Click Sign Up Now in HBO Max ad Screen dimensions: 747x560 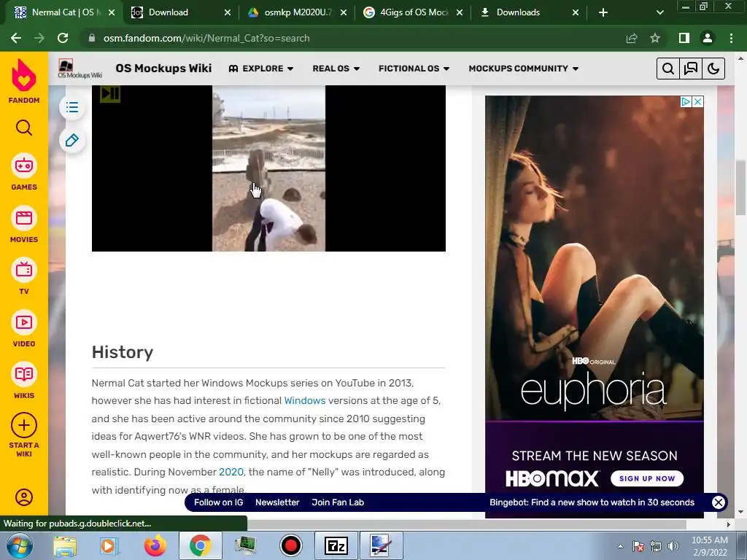coord(647,478)
